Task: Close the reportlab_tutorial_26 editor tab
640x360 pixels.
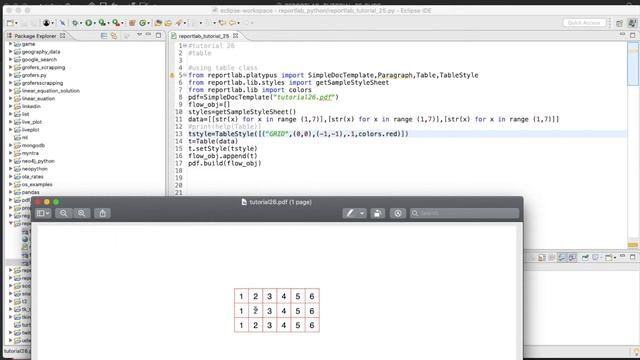Action: pyautogui.click(x=236, y=36)
